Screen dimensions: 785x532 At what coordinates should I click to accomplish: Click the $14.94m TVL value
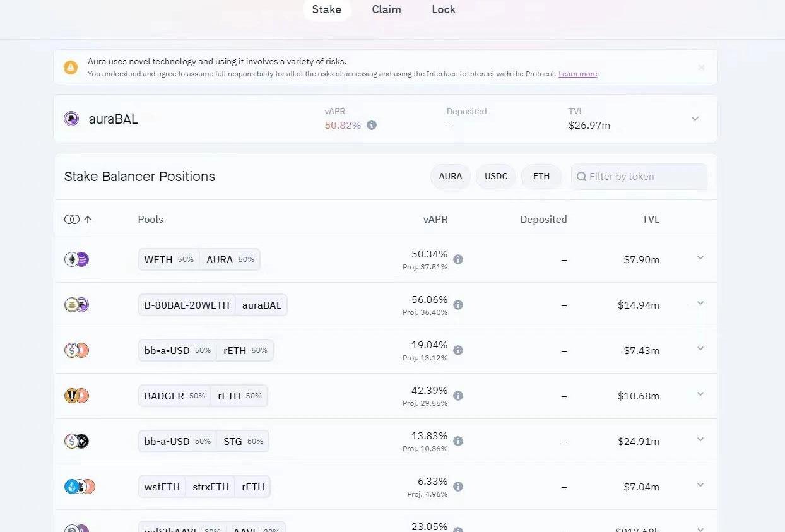639,305
